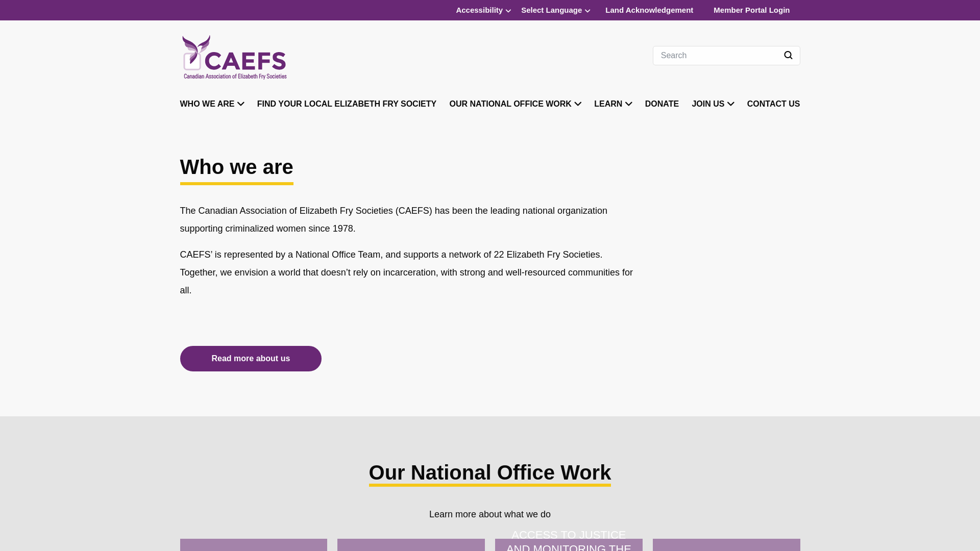Viewport: 980px width, 551px height.
Task: Open the Access to Justice card
Action: pyautogui.click(x=569, y=542)
